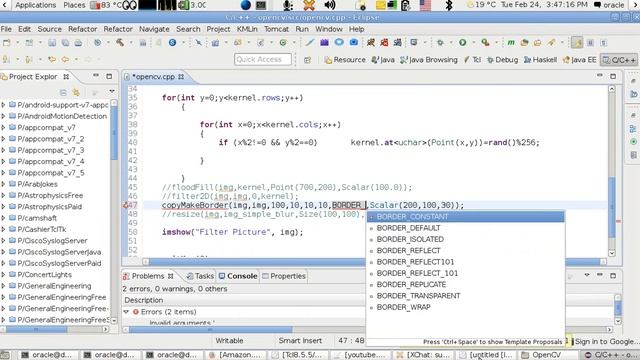Viewport: 640px width, 360px height.
Task: Choose BORDER_WRAP from the autocomplete list
Action: 465,307
